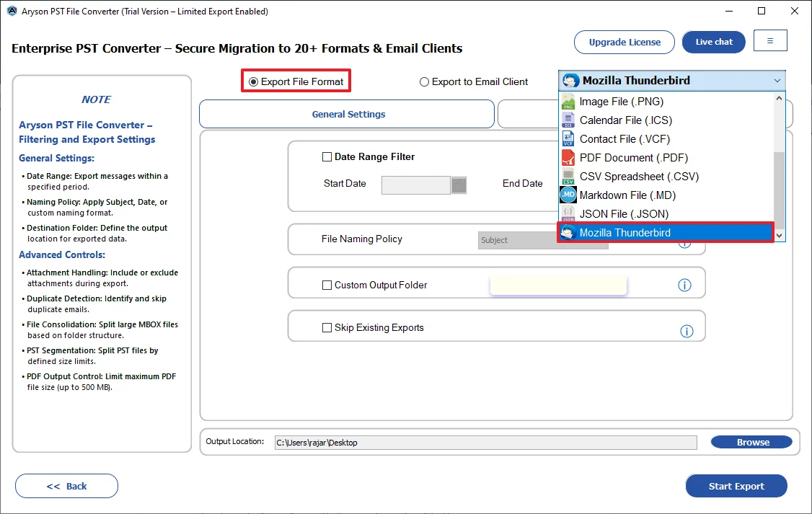Click the ICS calendar file icon

click(568, 120)
